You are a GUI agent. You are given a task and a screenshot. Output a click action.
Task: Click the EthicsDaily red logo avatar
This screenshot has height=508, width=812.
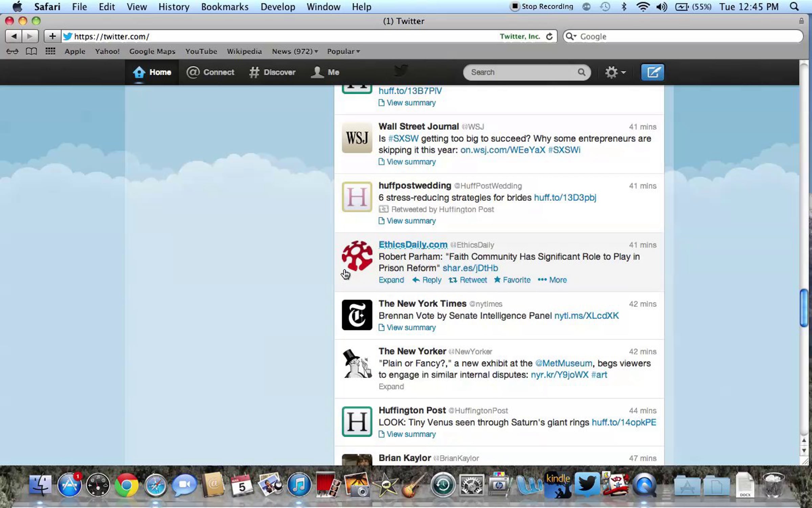point(357,256)
